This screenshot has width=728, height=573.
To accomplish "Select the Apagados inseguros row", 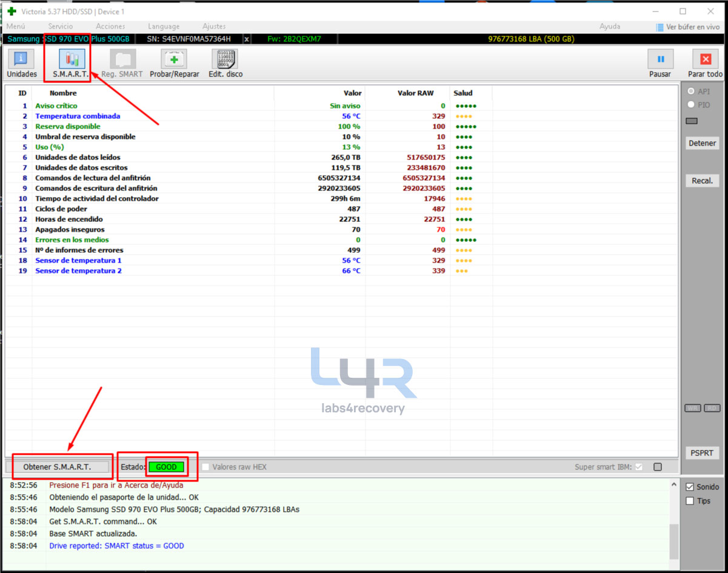I will point(342,230).
